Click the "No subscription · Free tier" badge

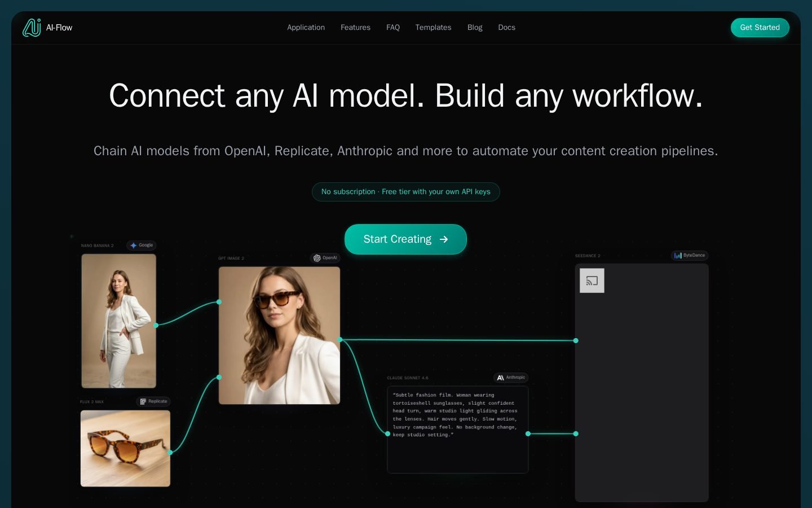click(x=406, y=192)
